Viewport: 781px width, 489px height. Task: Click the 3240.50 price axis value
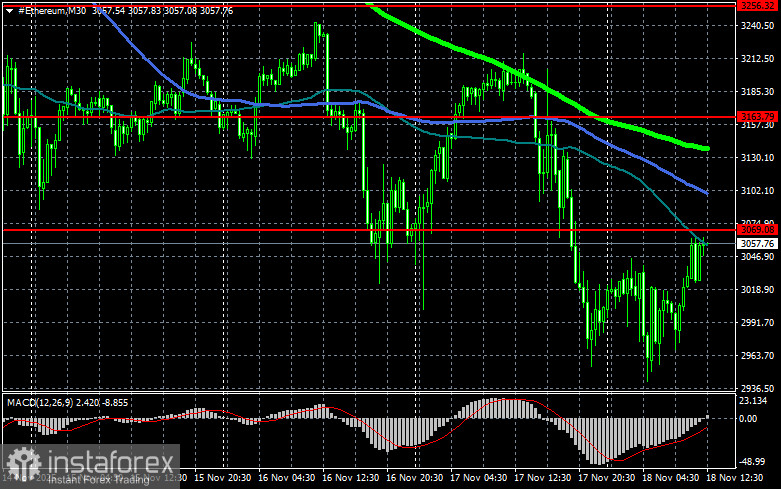(x=757, y=26)
